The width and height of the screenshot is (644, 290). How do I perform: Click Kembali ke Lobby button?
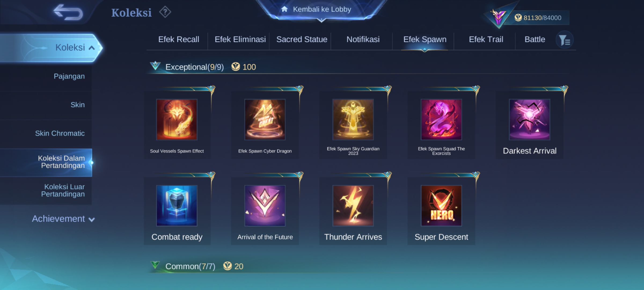click(321, 9)
